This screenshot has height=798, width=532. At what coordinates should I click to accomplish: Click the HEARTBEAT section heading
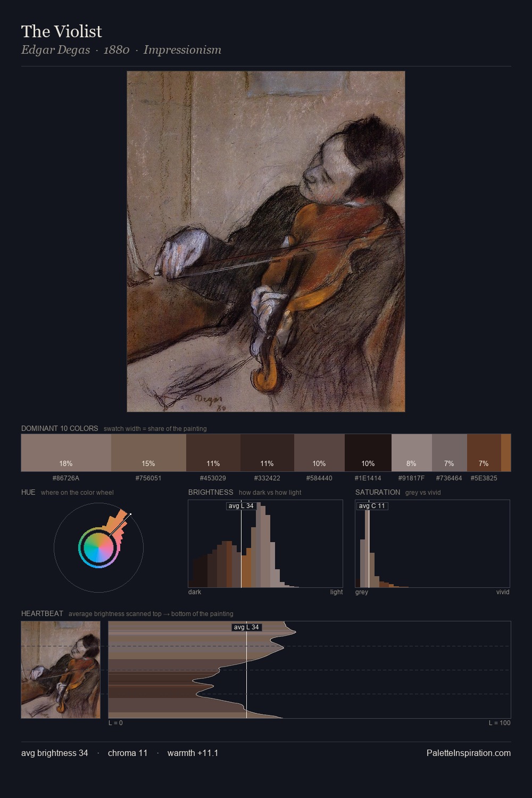point(42,613)
